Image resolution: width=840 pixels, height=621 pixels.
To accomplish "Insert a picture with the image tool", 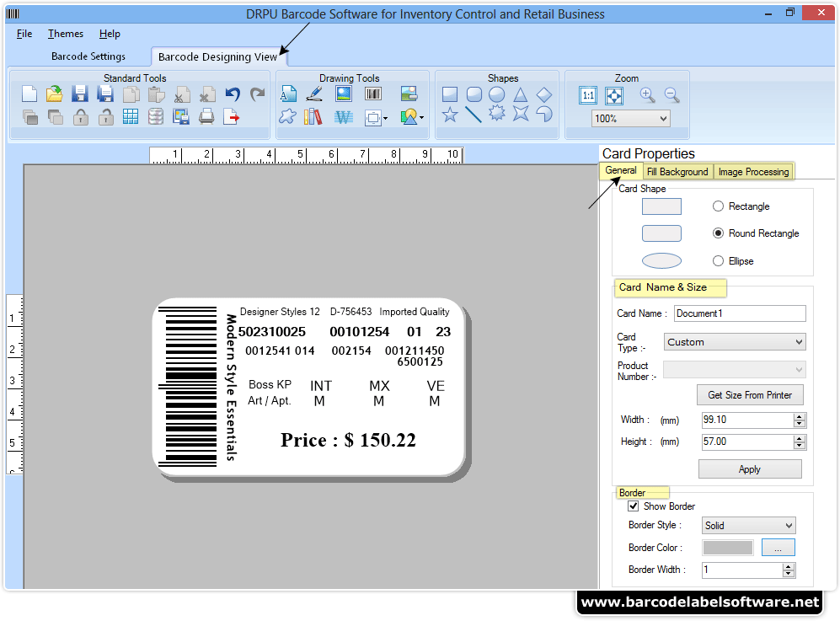I will click(x=344, y=94).
